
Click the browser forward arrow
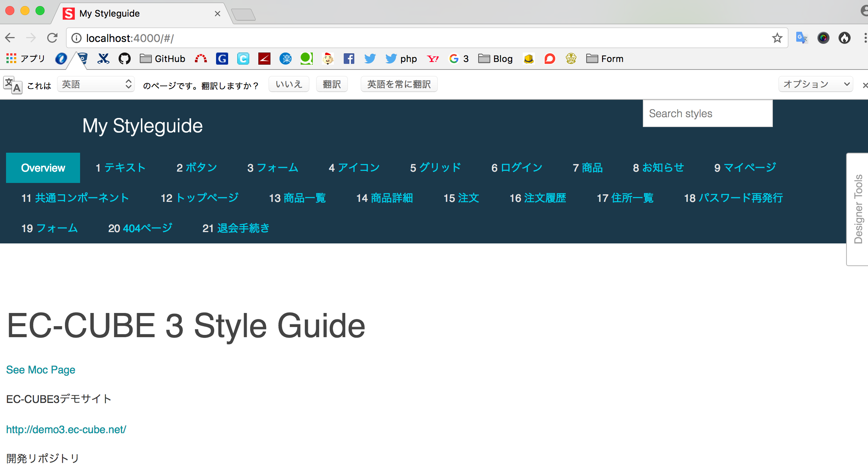tap(31, 38)
